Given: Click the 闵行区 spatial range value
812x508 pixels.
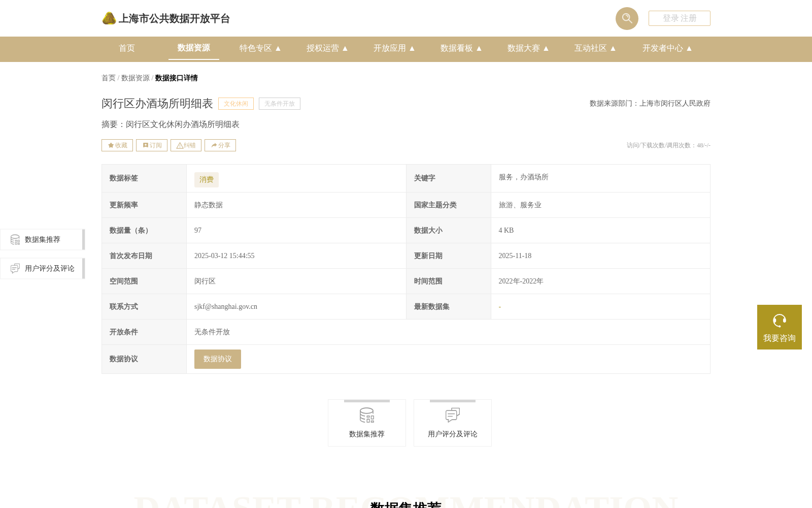Looking at the screenshot, I should pyautogui.click(x=205, y=281).
